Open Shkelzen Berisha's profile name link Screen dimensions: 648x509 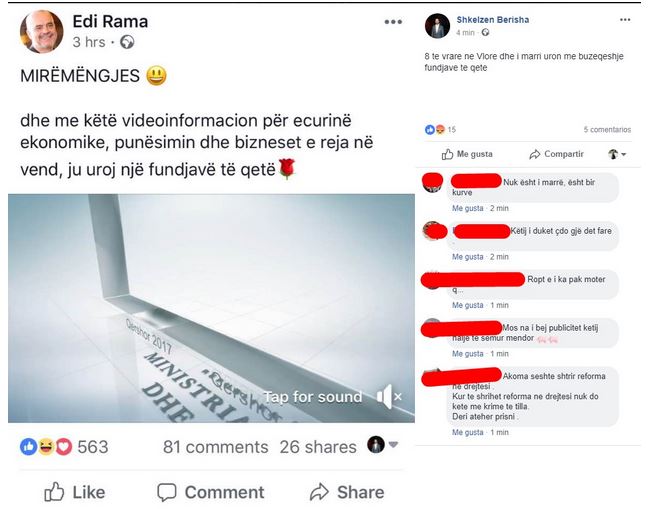(x=493, y=19)
